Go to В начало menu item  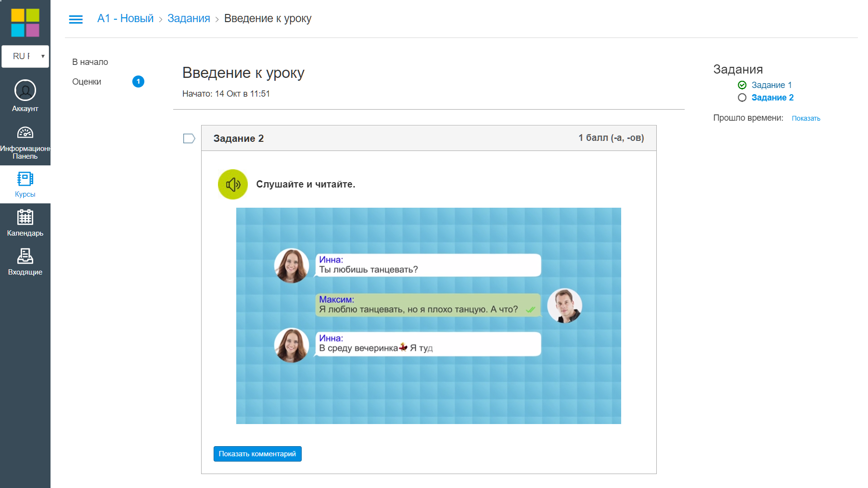coord(90,62)
